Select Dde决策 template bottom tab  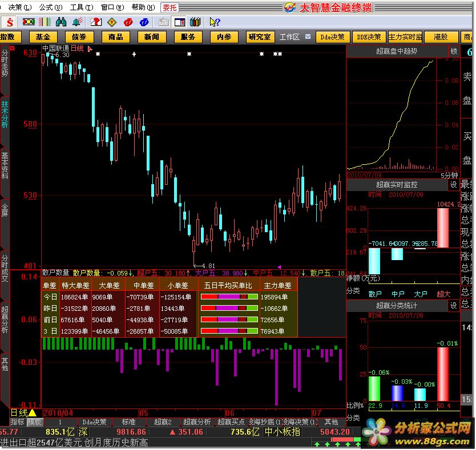[x=94, y=422]
